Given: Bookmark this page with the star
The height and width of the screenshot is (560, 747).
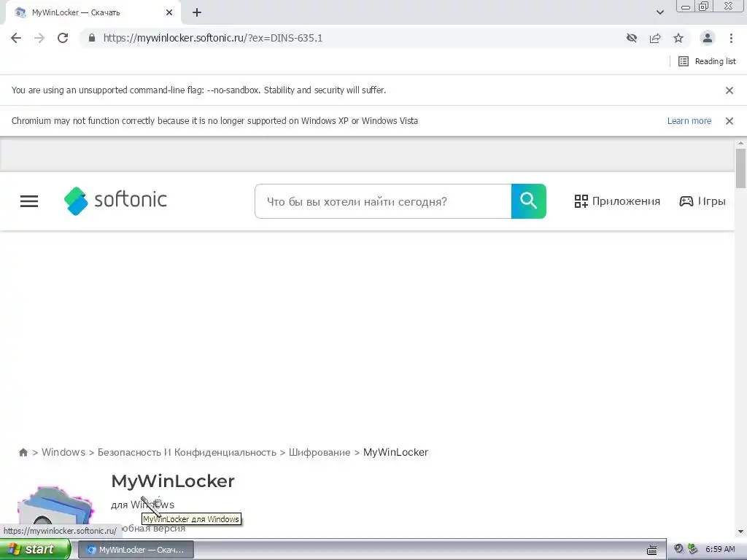Looking at the screenshot, I should click(678, 38).
